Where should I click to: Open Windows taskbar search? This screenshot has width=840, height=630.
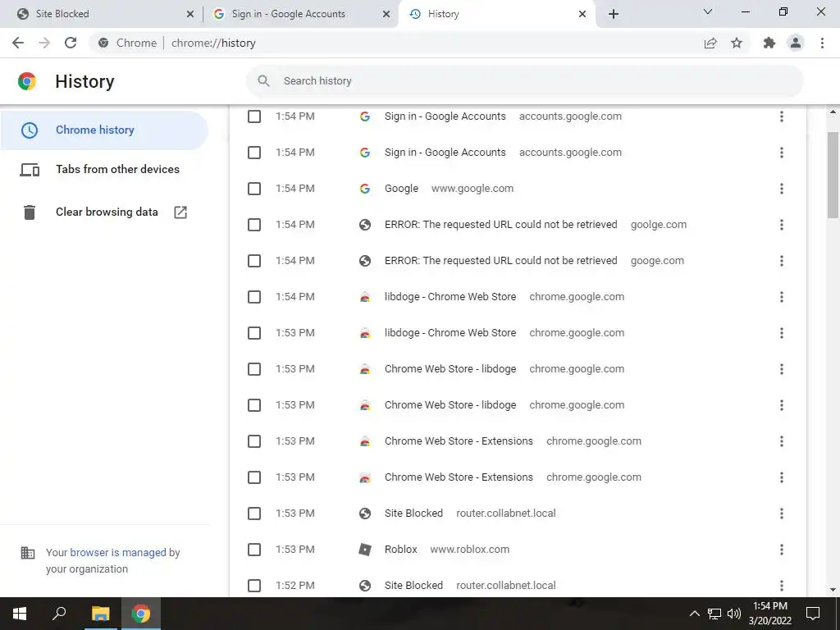[x=59, y=614]
